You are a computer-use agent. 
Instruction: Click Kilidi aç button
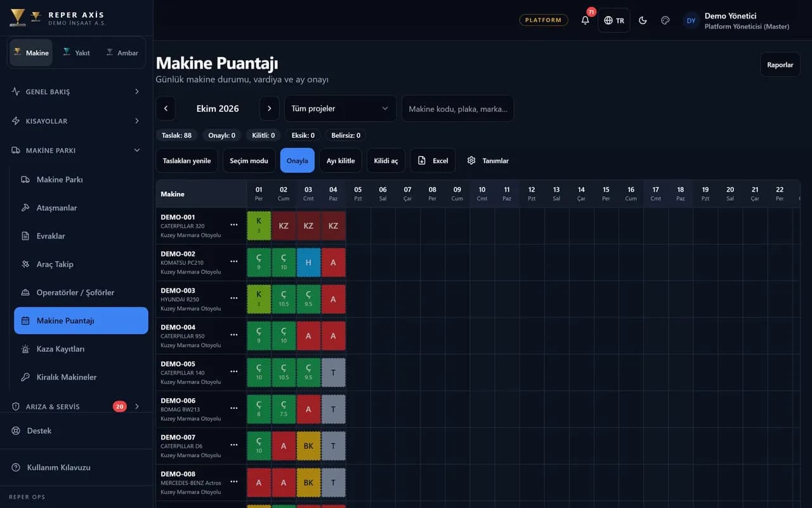click(x=386, y=161)
